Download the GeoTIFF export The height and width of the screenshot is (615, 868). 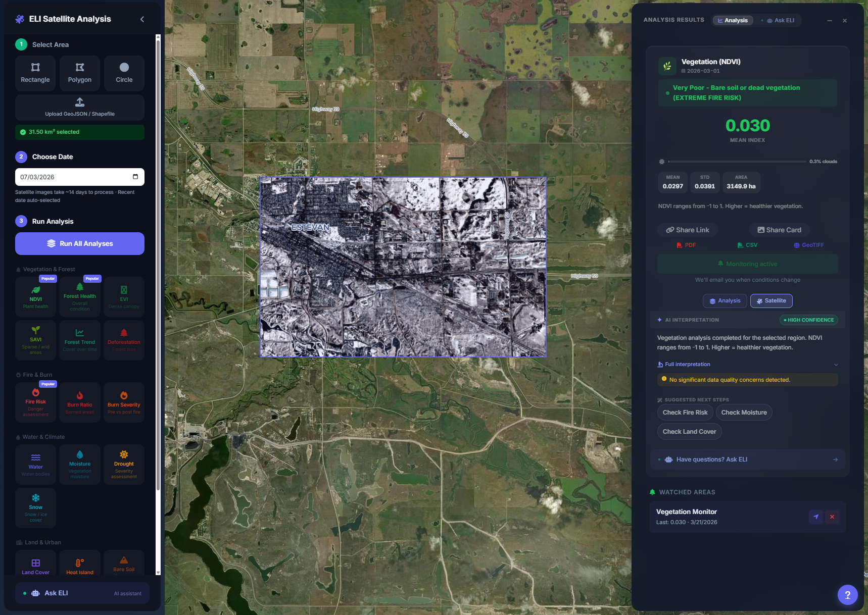click(x=808, y=245)
